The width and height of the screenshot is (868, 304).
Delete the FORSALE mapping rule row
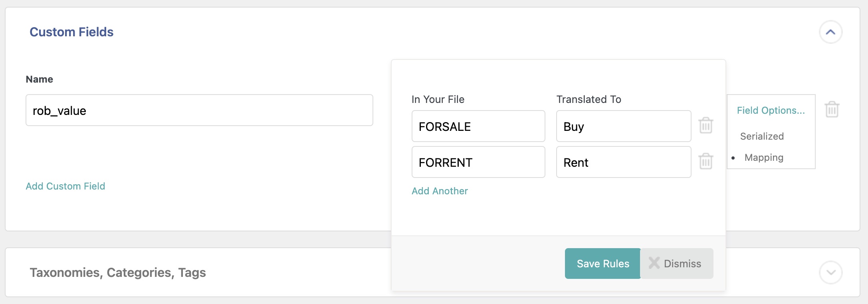(705, 126)
